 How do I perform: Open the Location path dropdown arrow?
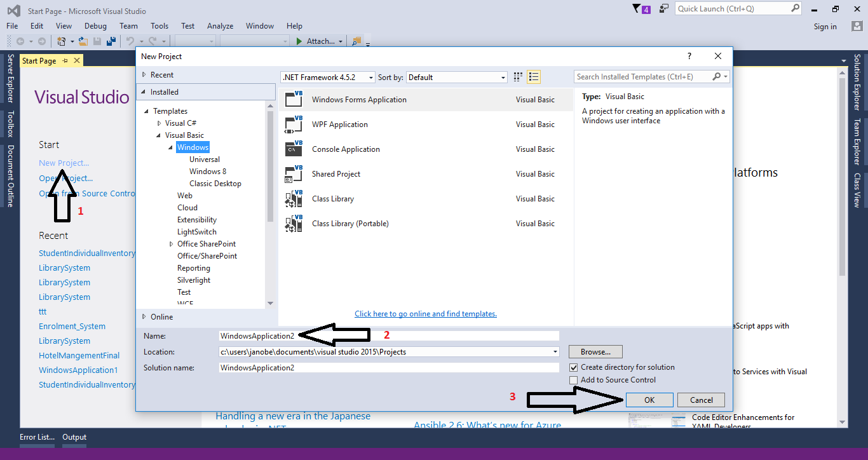555,351
